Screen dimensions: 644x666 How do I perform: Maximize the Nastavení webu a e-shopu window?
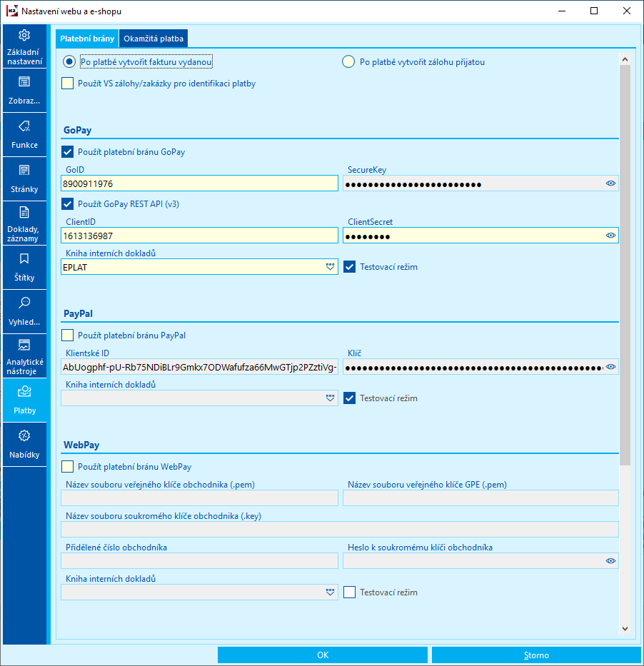click(594, 11)
